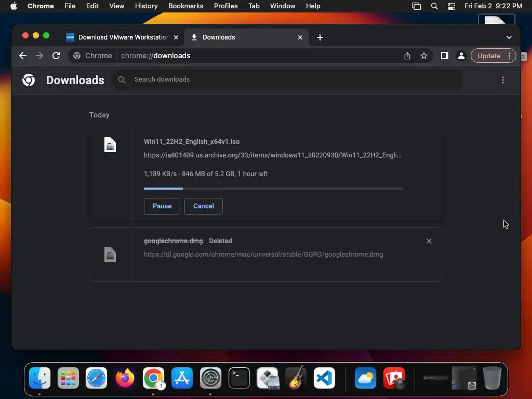This screenshot has height=399, width=532.
Task: Open the Profiles menu
Action: pyautogui.click(x=225, y=6)
